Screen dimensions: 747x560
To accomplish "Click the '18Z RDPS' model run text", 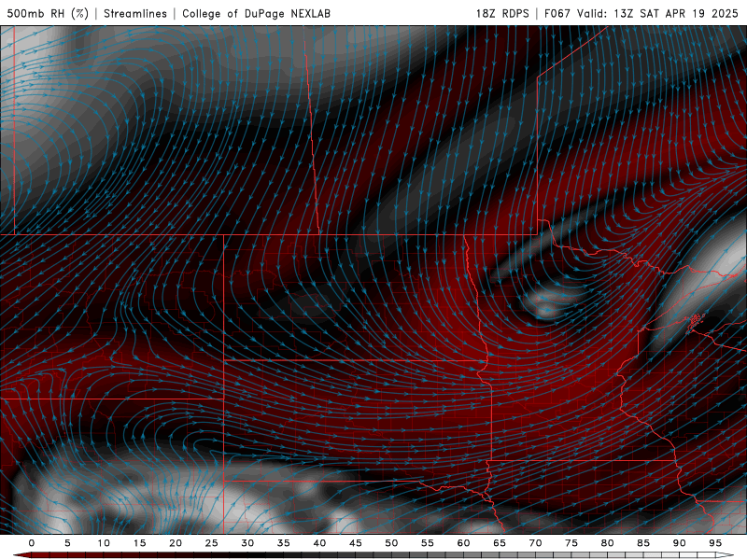I will point(502,13).
